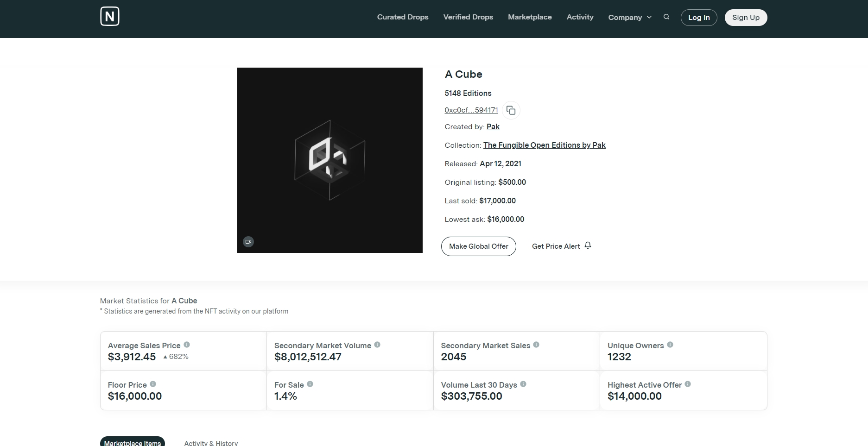Show info for Secondary Market Volume
The height and width of the screenshot is (446, 868).
click(x=377, y=345)
